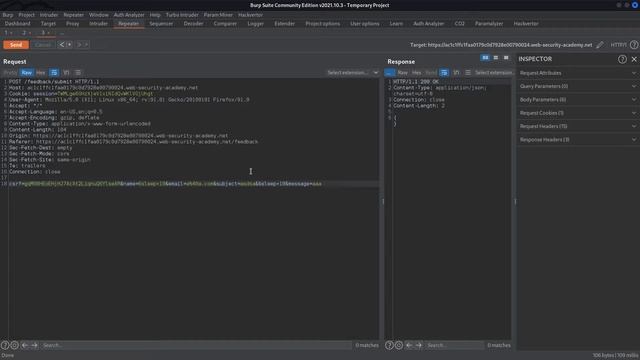Switch Request view to Pretty

click(x=10, y=73)
